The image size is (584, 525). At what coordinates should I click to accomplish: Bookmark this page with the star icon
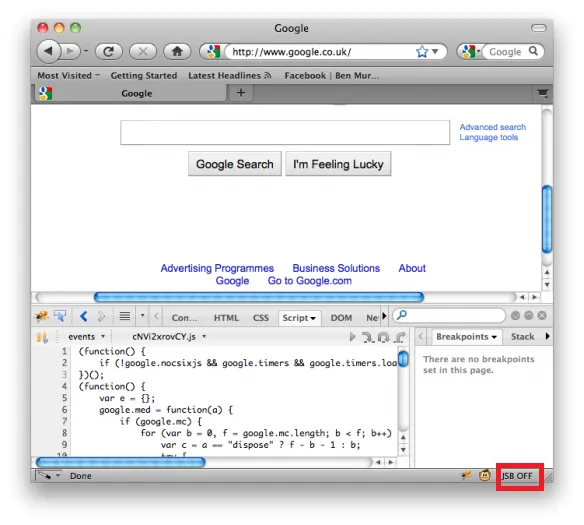(422, 51)
